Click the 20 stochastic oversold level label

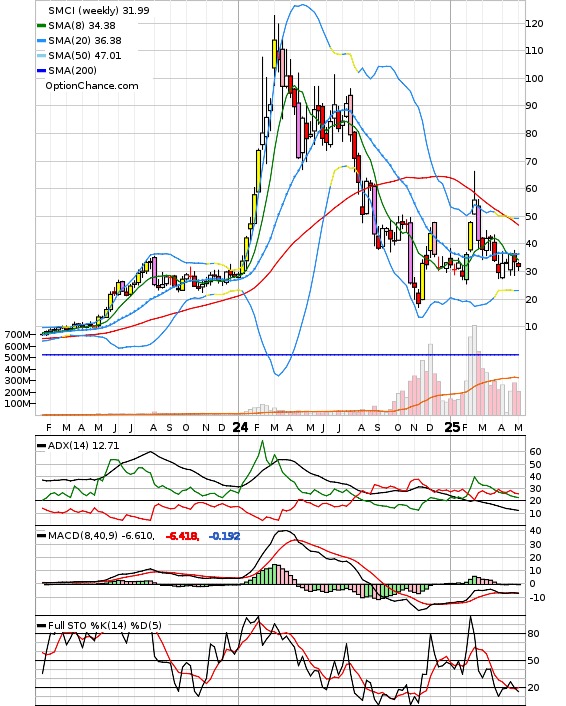533,688
